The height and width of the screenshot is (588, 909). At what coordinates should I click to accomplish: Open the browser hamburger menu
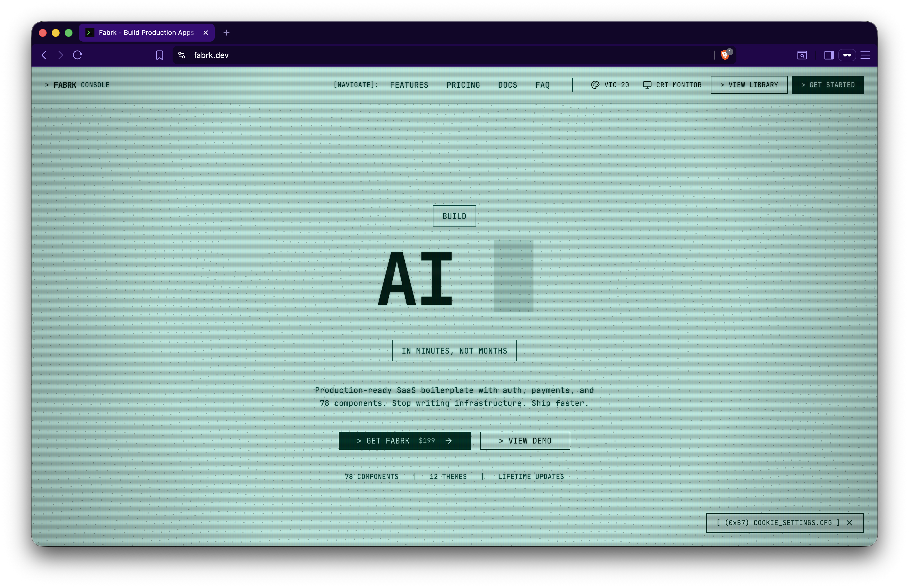pos(865,55)
